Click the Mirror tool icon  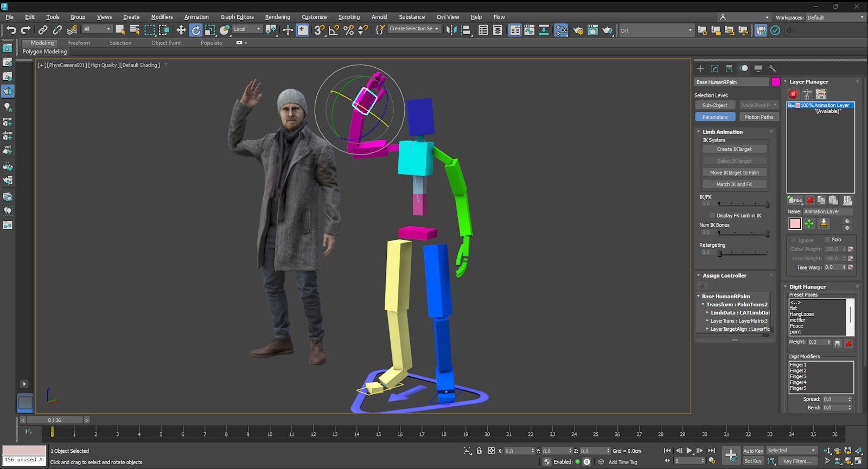pyautogui.click(x=451, y=30)
